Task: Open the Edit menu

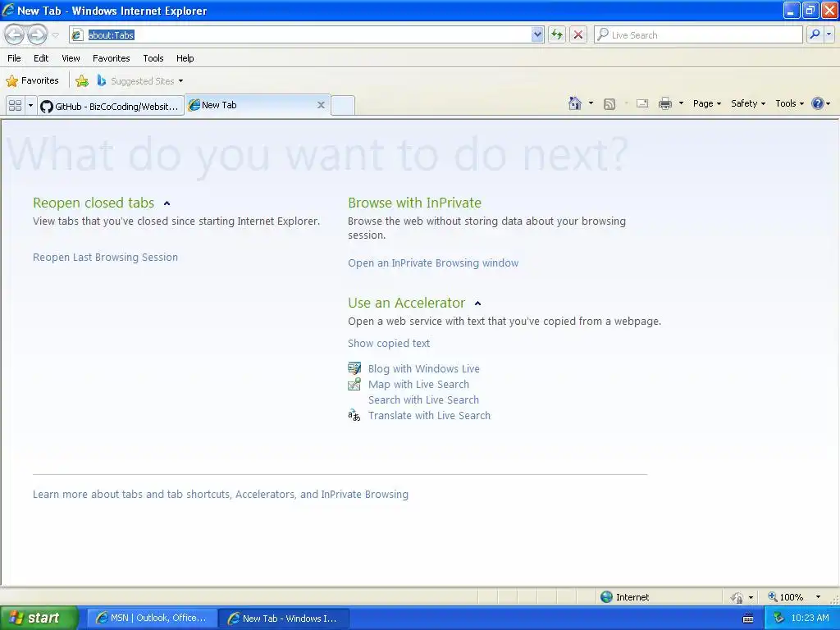Action: 41,58
